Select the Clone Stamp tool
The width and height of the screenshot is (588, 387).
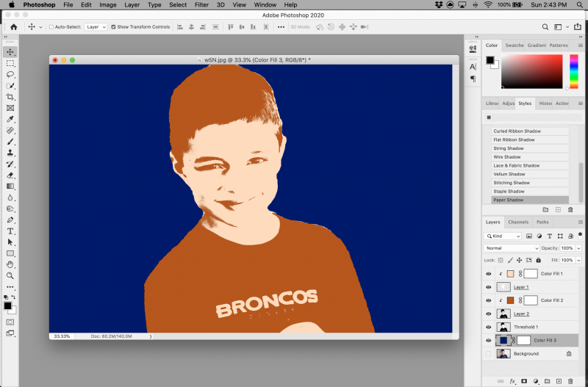pos(10,153)
